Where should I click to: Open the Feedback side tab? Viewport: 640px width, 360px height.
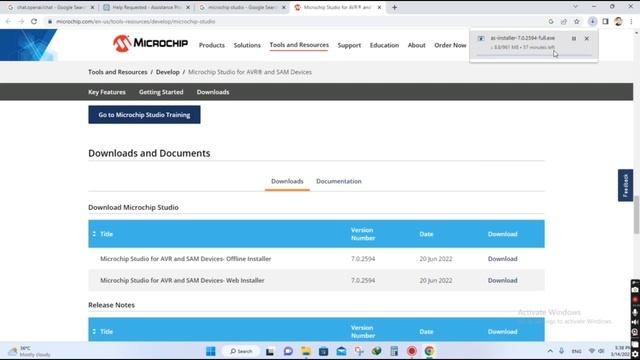pyautogui.click(x=625, y=185)
